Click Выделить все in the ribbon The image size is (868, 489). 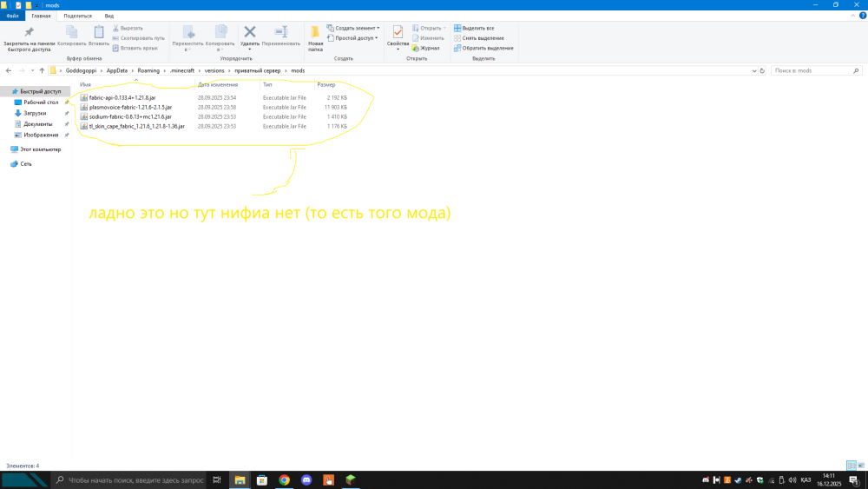pyautogui.click(x=474, y=29)
